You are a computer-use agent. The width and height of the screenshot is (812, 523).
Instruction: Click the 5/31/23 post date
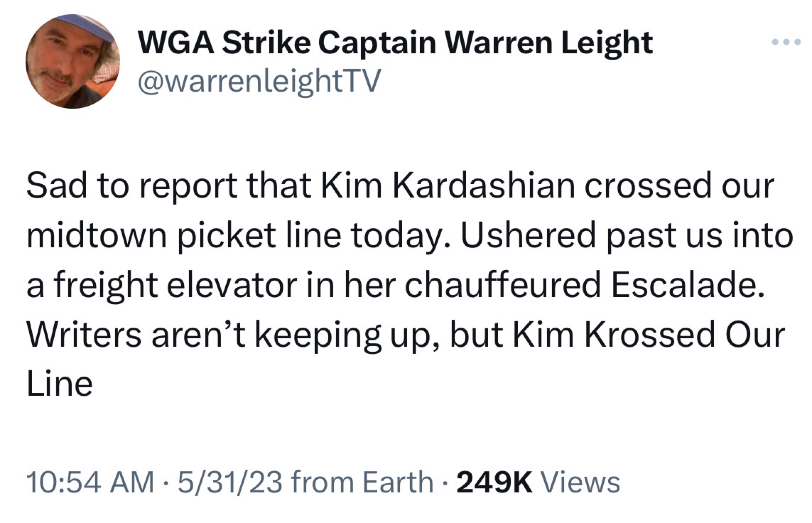(x=230, y=482)
